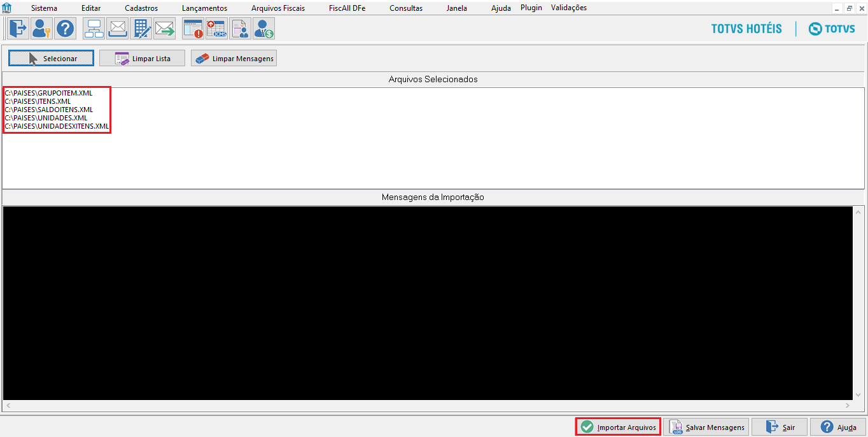The image size is (868, 437).
Task: Click the TOTVS logo on the right
Action: pos(832,28)
